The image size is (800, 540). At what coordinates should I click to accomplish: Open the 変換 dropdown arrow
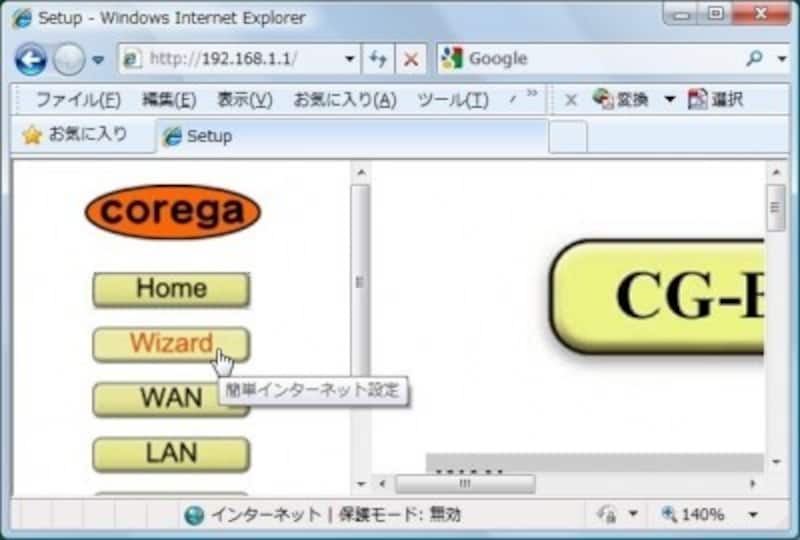tap(669, 99)
